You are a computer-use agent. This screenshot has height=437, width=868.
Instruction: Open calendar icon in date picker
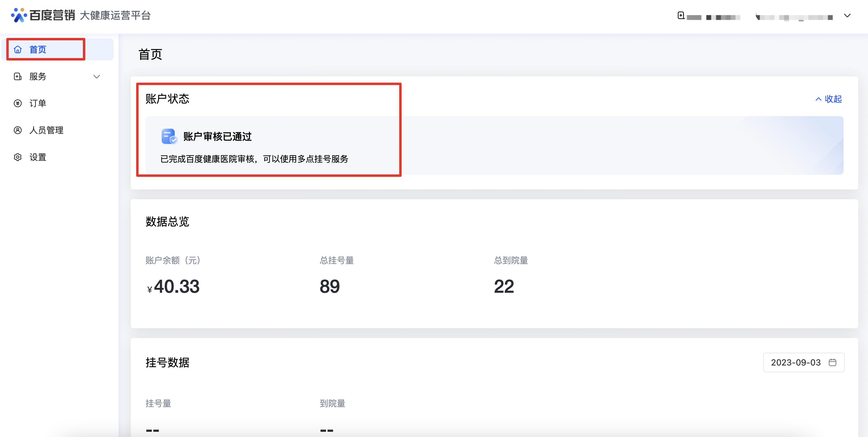pyautogui.click(x=833, y=362)
